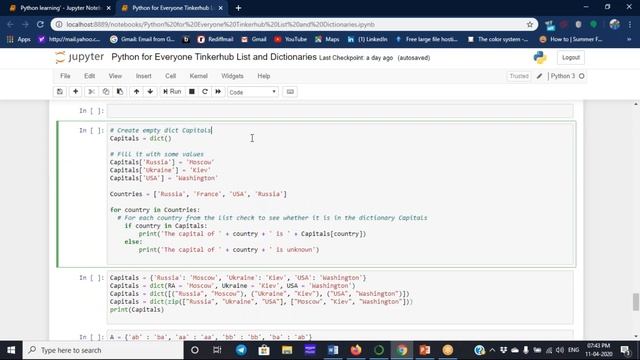This screenshot has width=640, height=360.
Task: Restart kernel and rerun all with fast-forward icon
Action: click(x=218, y=92)
